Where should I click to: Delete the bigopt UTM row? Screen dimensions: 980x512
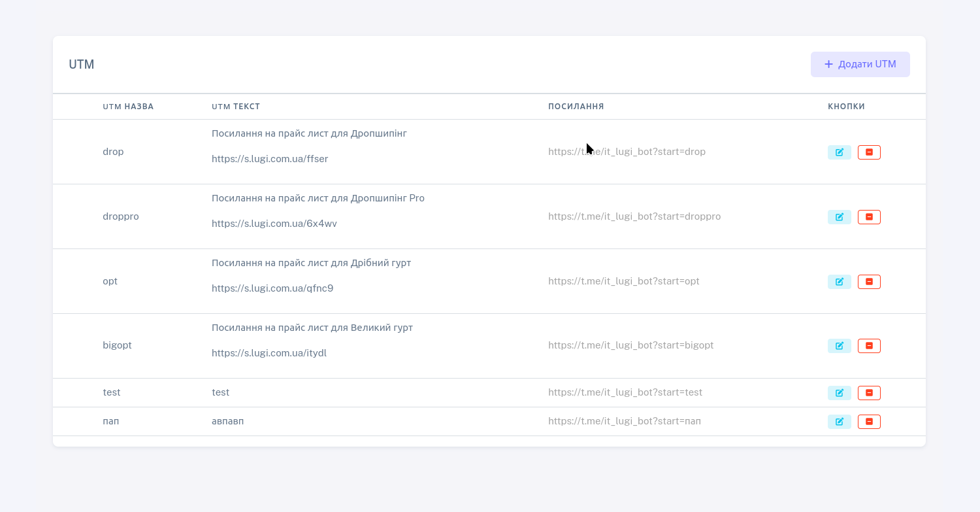point(869,346)
